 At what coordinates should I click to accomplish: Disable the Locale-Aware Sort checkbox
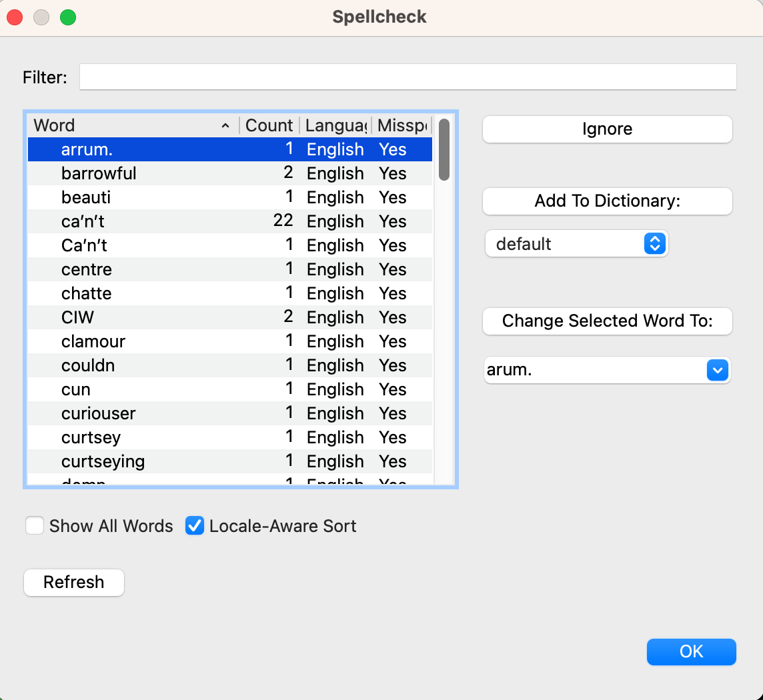[x=194, y=526]
